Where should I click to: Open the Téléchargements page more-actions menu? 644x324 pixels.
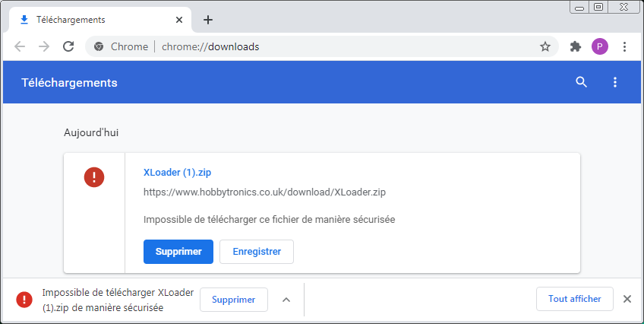[615, 82]
